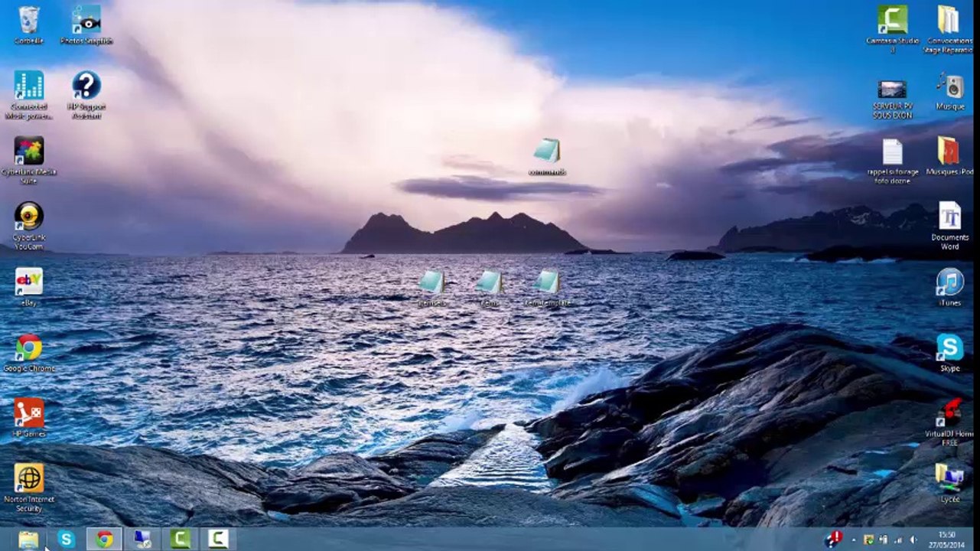
Task: Select the SERVEUR PV SOUS EXON desktop file
Action: (x=892, y=99)
